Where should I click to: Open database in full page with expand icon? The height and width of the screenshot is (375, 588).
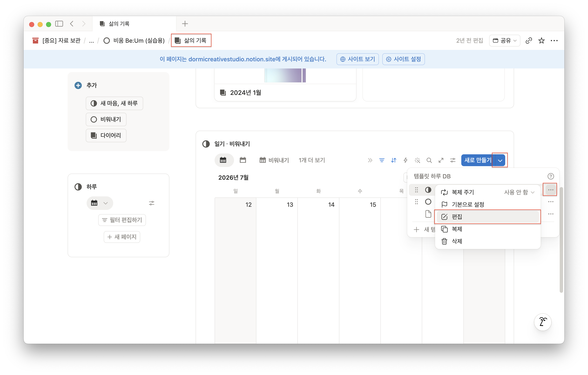441,160
